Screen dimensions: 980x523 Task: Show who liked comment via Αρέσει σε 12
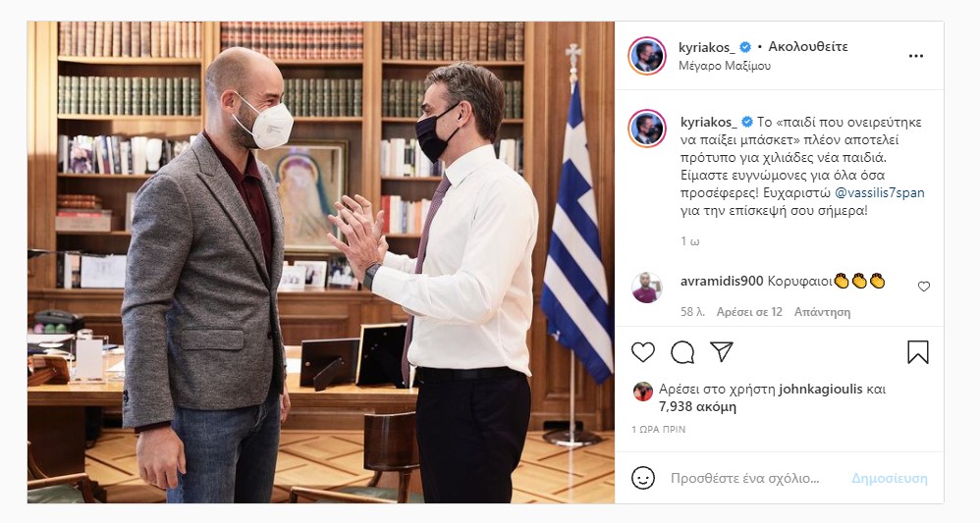pyautogui.click(x=749, y=312)
